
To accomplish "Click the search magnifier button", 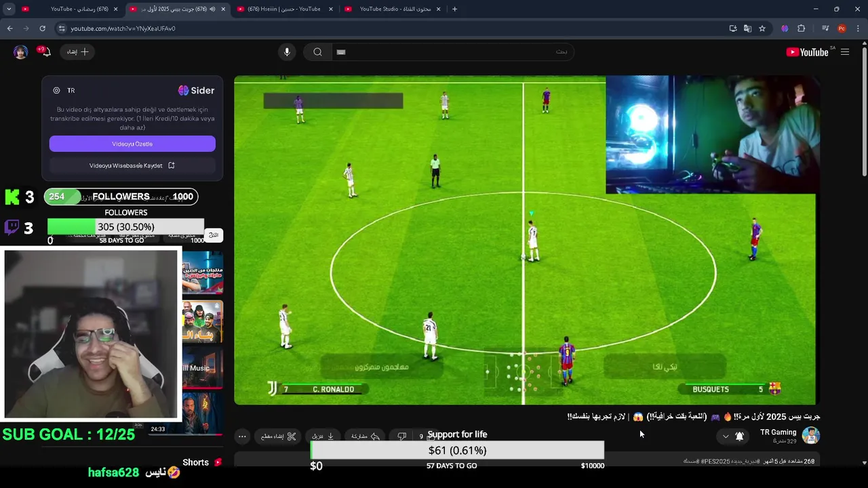I will (x=317, y=52).
